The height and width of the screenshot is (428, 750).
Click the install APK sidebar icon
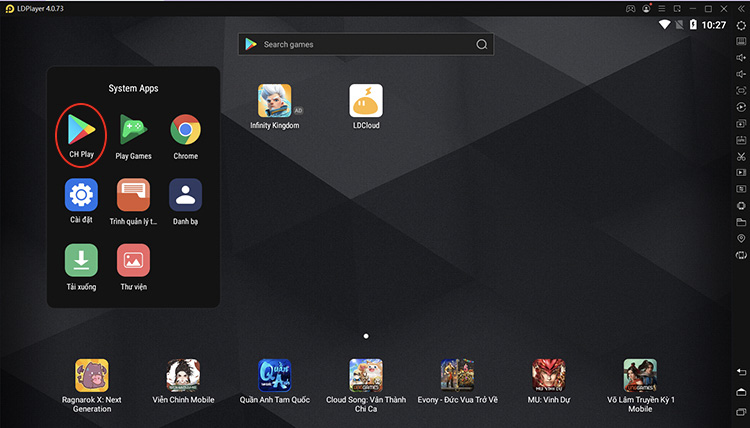click(741, 140)
